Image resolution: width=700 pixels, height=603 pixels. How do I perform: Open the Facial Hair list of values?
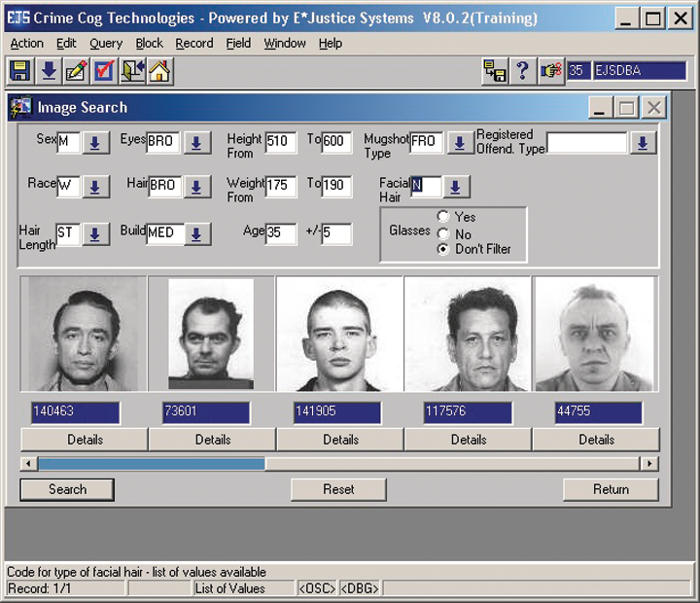point(457,186)
